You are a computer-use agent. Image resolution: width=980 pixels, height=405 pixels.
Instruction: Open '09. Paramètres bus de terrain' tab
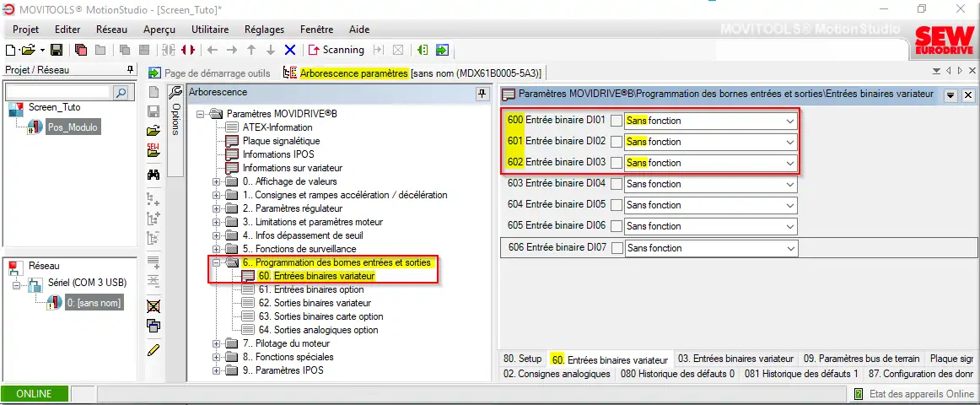pyautogui.click(x=862, y=359)
